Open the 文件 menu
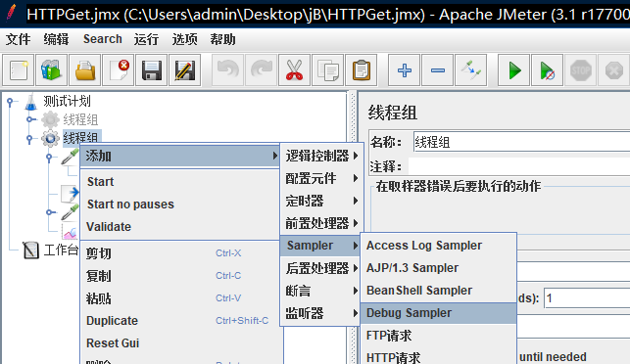Screen dimensions: 630x364 (x=18, y=39)
